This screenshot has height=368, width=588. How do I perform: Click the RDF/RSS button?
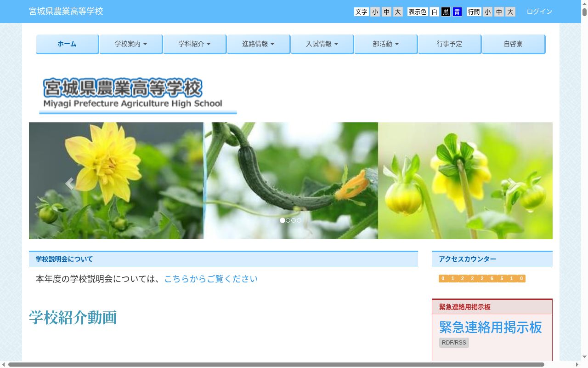click(x=454, y=343)
